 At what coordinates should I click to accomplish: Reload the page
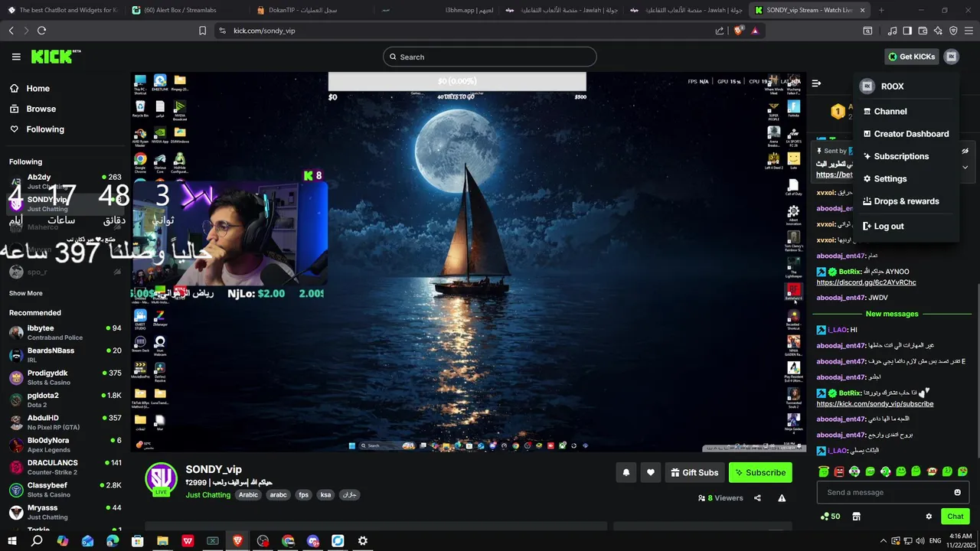[41, 31]
